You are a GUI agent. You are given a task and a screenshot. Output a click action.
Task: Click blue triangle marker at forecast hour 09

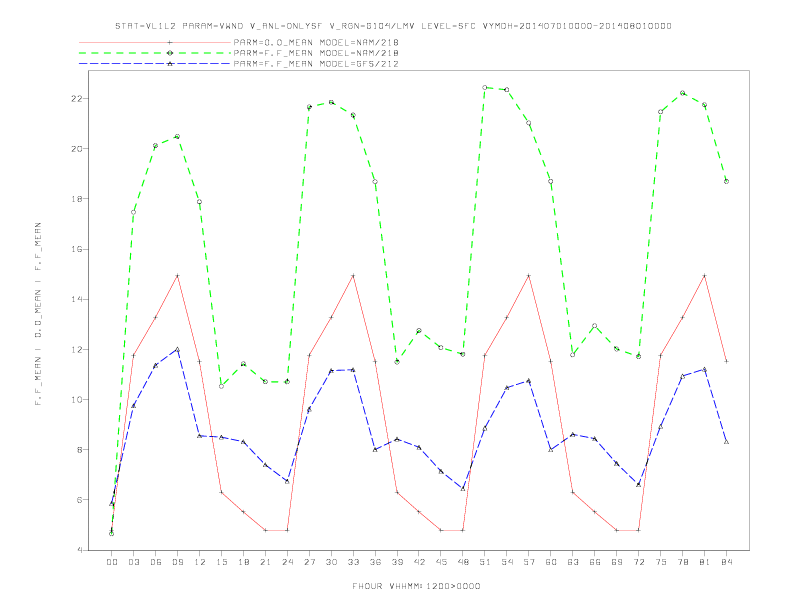pos(177,349)
